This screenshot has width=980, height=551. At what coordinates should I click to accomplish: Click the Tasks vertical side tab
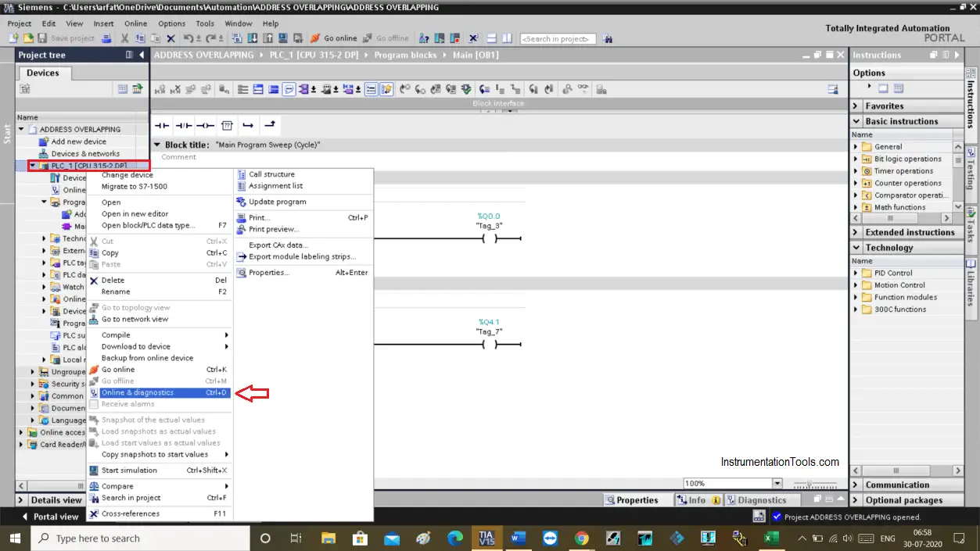click(x=971, y=225)
